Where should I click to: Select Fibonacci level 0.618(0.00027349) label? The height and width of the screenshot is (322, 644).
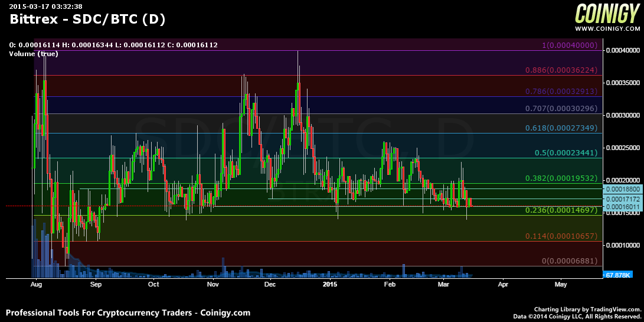click(x=561, y=128)
